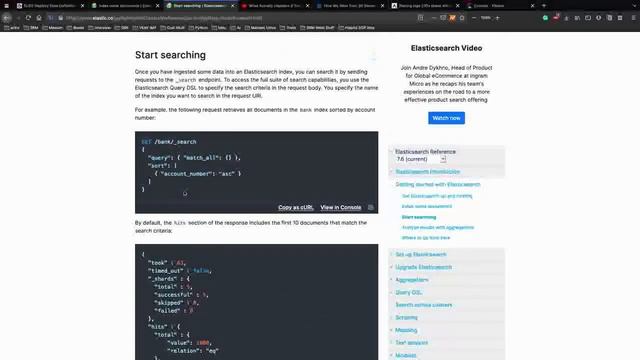640x360 pixels.
Task: Open 'Index some documents' sidebar link
Action: 427,206
